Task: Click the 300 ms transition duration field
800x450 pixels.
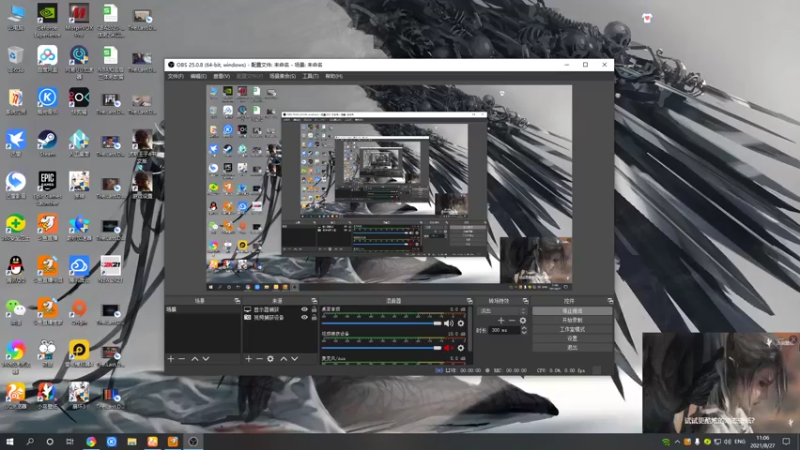Action: (505, 330)
